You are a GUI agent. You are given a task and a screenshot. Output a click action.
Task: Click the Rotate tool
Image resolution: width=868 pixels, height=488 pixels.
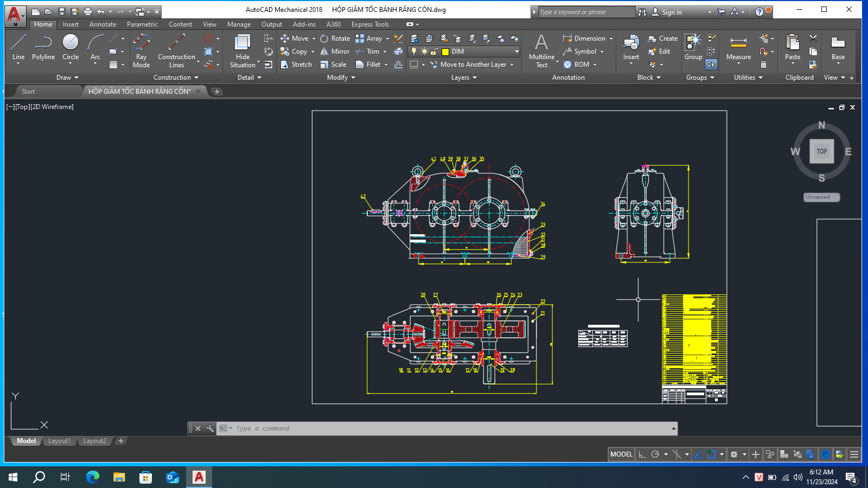pyautogui.click(x=335, y=38)
